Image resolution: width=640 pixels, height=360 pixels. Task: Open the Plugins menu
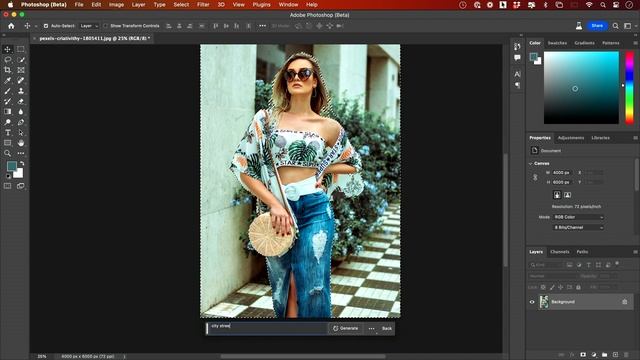click(261, 4)
